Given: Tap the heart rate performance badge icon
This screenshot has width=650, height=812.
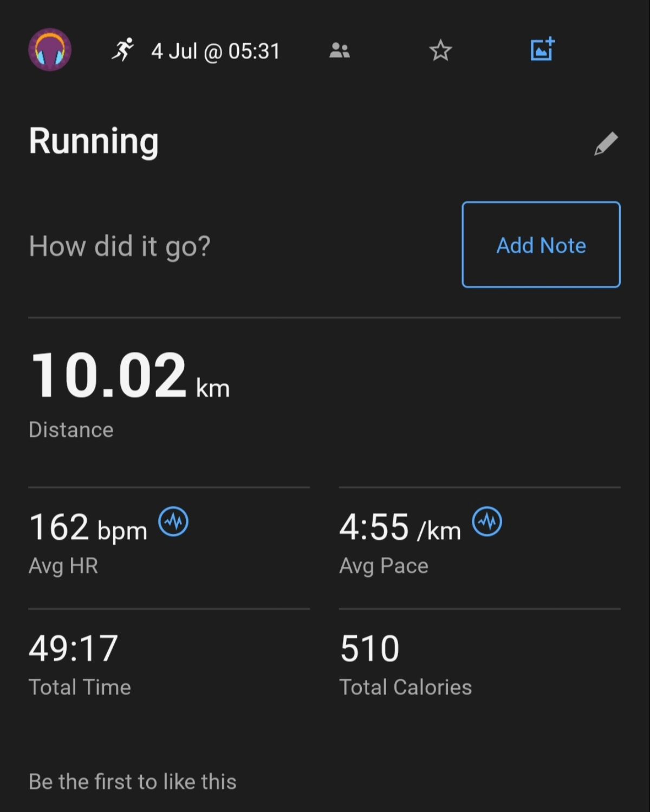Looking at the screenshot, I should click(173, 522).
